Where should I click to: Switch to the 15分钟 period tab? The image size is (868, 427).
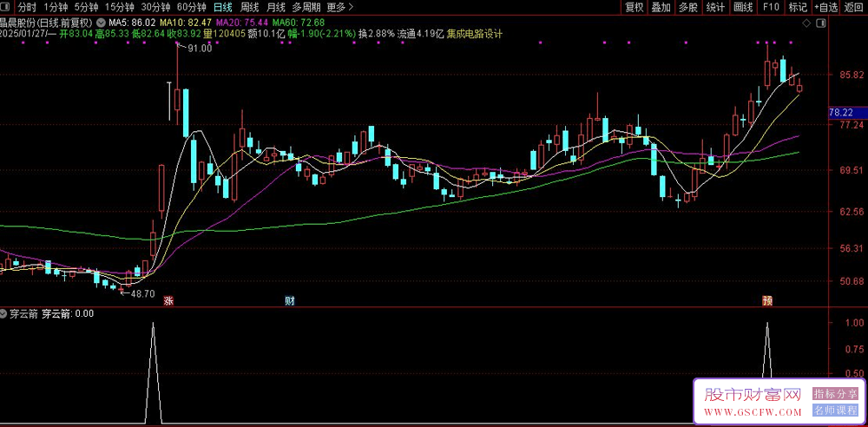[x=120, y=7]
